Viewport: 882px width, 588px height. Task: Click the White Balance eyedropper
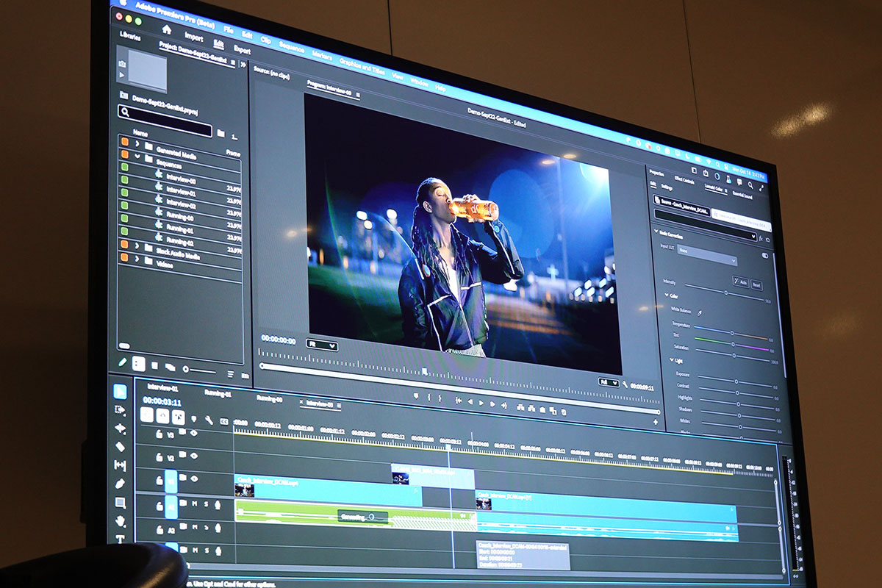(700, 312)
